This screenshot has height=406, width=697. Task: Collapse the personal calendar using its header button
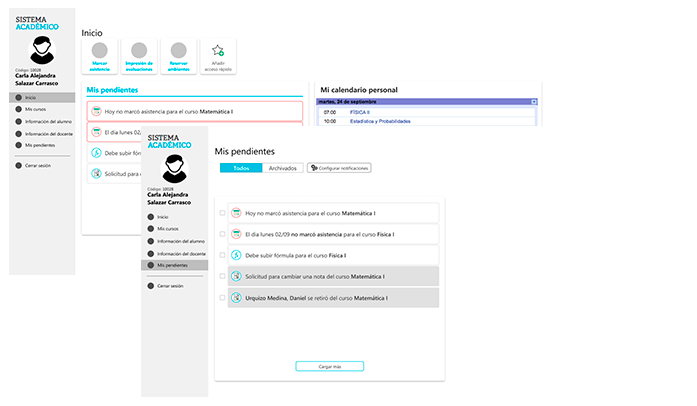coord(534,102)
